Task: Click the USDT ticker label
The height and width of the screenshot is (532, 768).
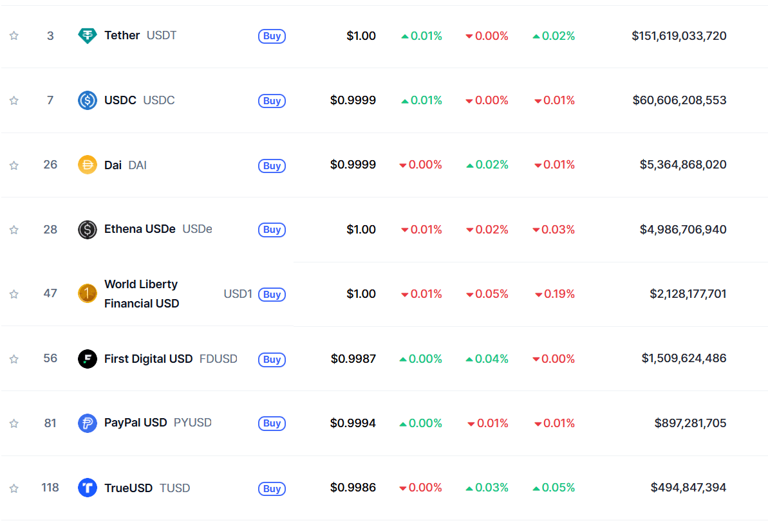Action: coord(161,35)
